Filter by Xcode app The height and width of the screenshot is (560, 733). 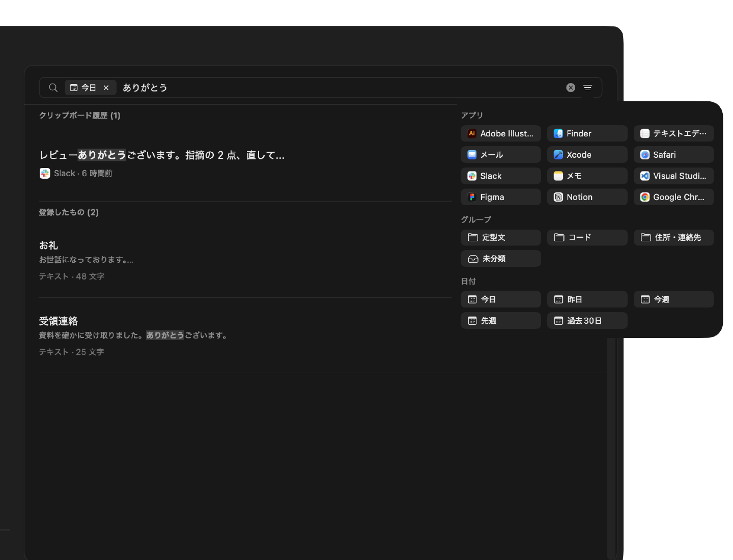point(587,155)
